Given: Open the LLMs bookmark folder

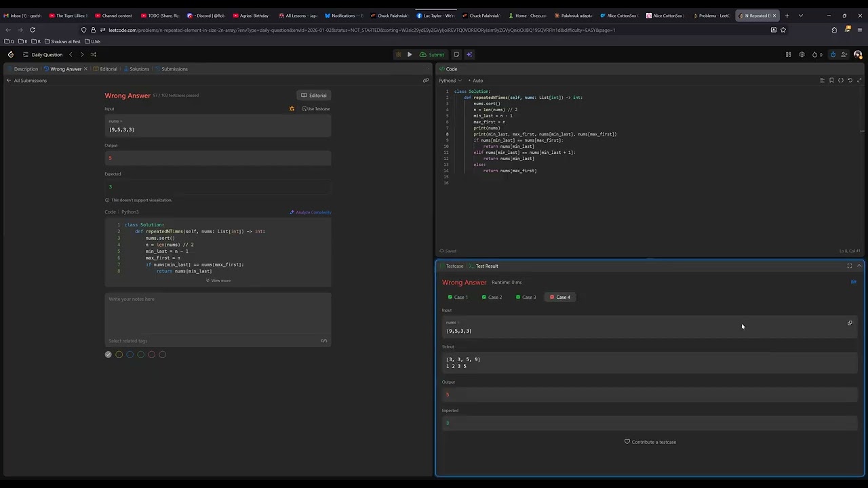Looking at the screenshot, I should click(93, 41).
